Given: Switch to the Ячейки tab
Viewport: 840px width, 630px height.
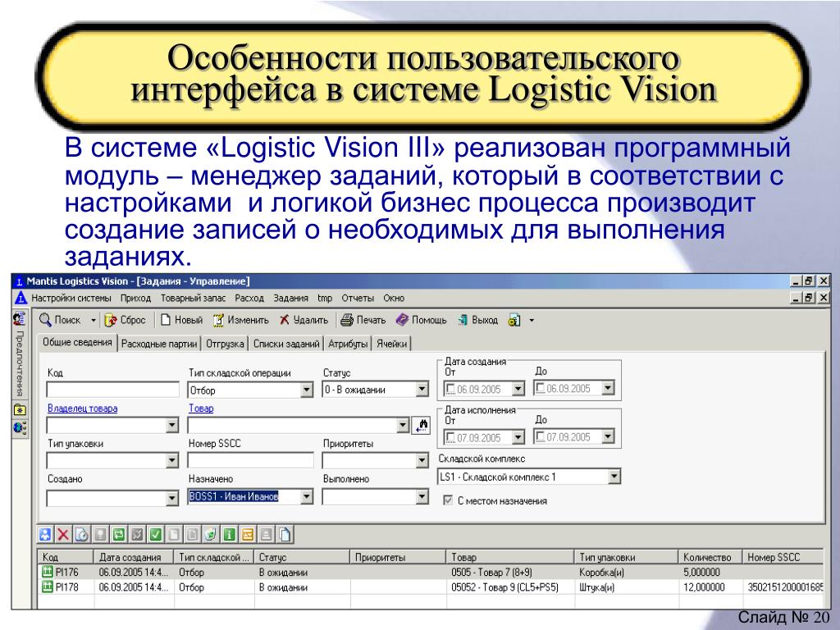Looking at the screenshot, I should click(x=391, y=344).
